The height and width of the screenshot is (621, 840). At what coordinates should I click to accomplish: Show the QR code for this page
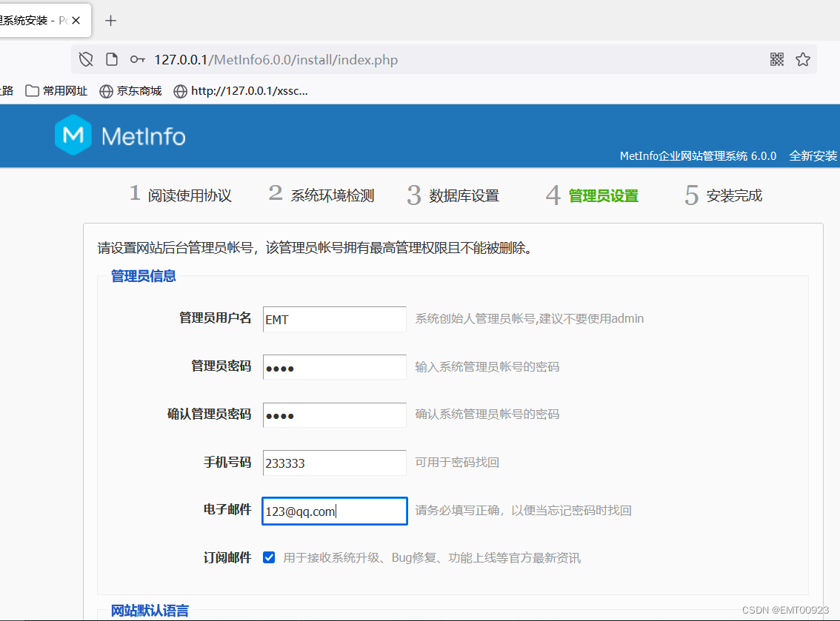coord(777,59)
